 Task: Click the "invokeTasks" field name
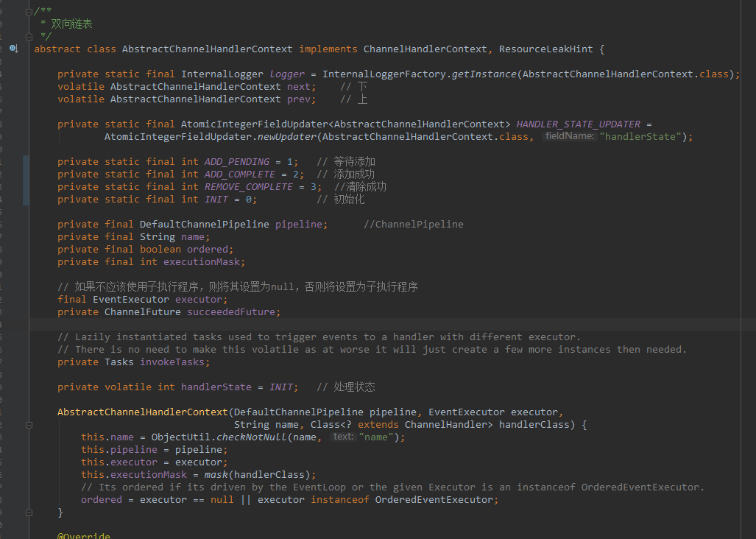172,362
